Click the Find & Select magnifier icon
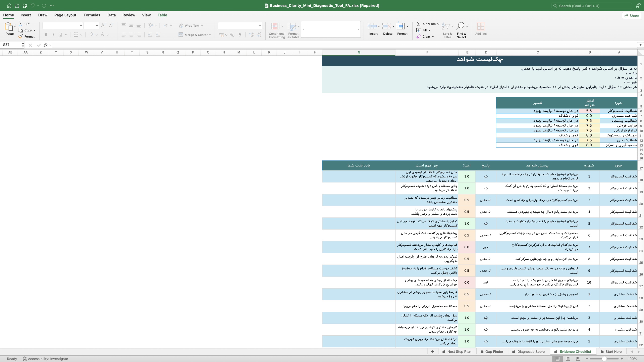 (460, 26)
